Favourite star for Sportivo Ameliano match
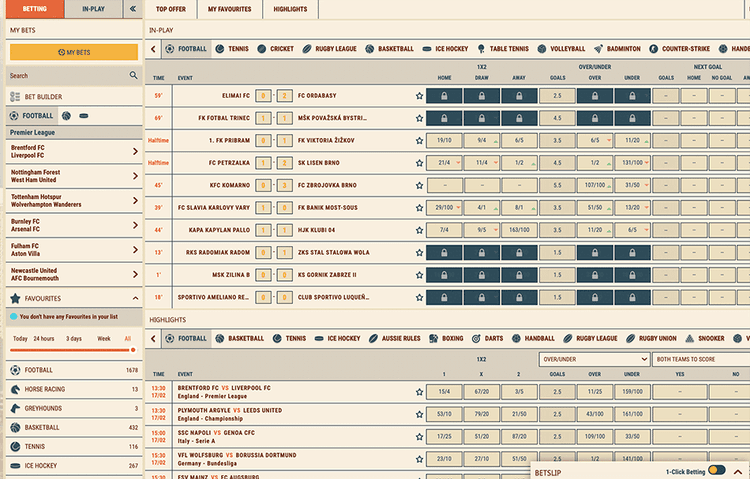Image resolution: width=750 pixels, height=479 pixels. pos(419,298)
